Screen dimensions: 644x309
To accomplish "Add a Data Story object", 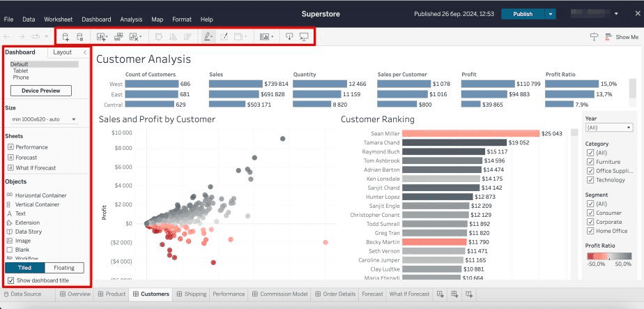I will coord(24,232).
